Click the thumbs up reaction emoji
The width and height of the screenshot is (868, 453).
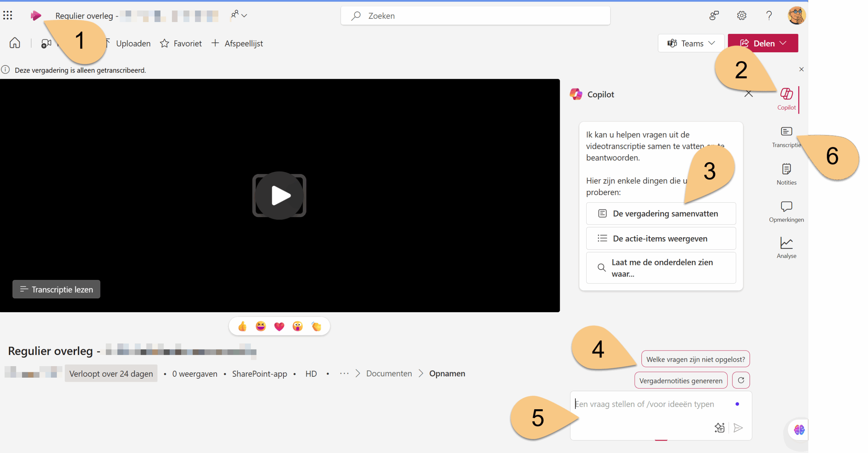click(x=242, y=326)
